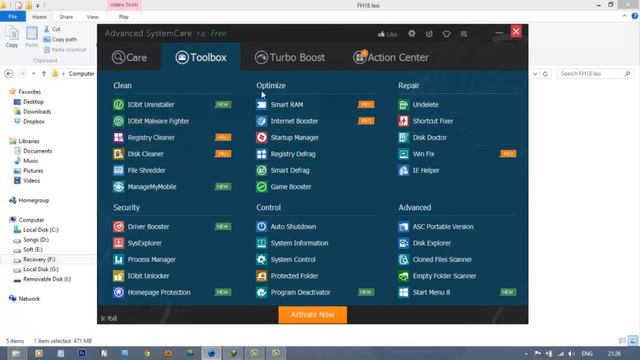Select the Share ribbon tab in Explorer
Screen dimensions: 640x360
click(x=66, y=17)
